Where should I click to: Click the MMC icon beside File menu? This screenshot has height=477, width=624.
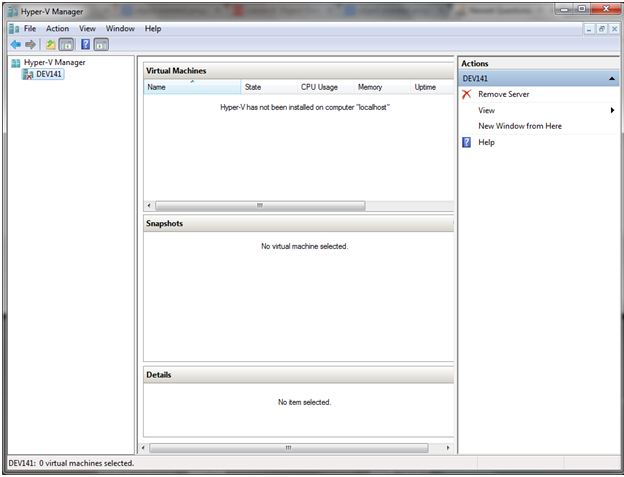[14, 29]
